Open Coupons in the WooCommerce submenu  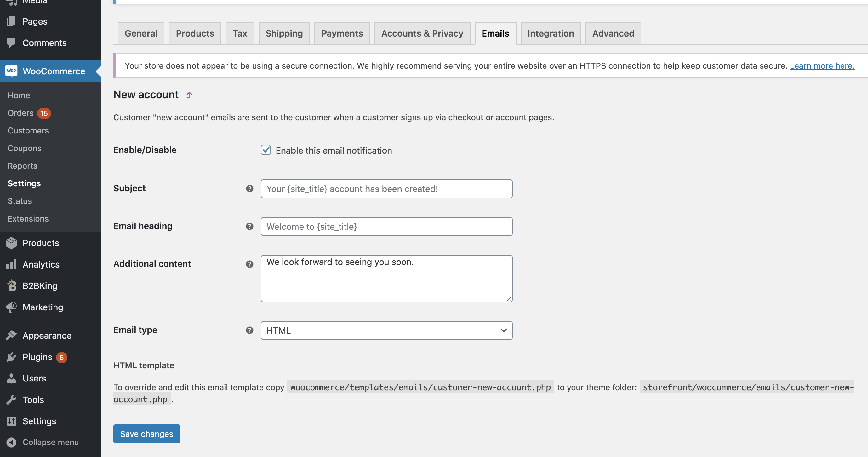pos(24,148)
